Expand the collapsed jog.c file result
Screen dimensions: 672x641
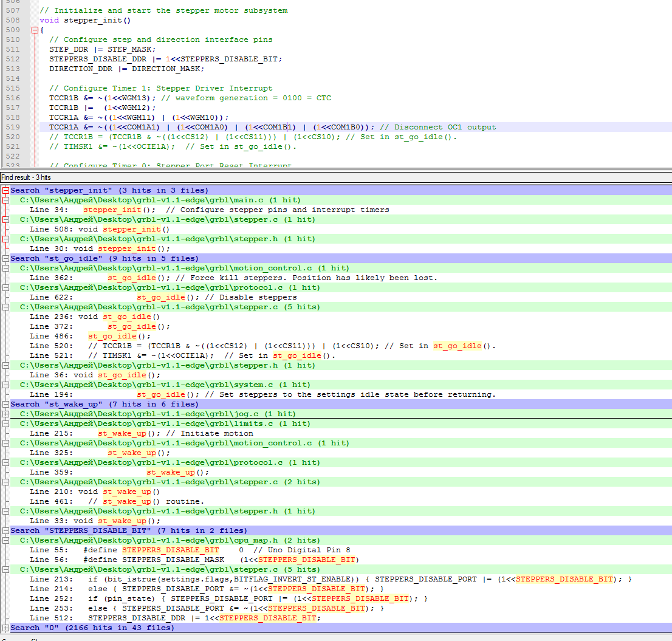[x=5, y=414]
